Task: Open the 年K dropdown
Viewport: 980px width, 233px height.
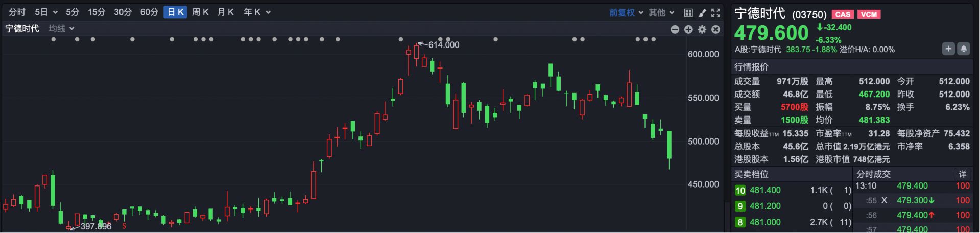Action: [x=257, y=12]
